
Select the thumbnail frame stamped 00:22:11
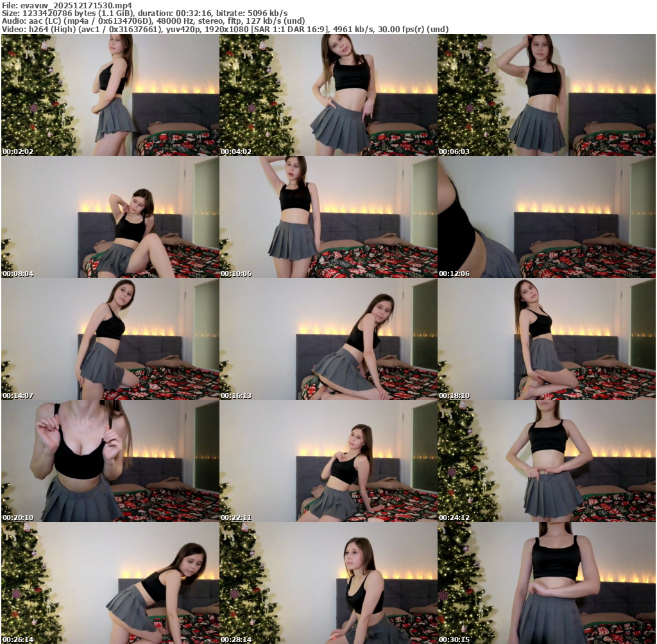click(x=328, y=461)
